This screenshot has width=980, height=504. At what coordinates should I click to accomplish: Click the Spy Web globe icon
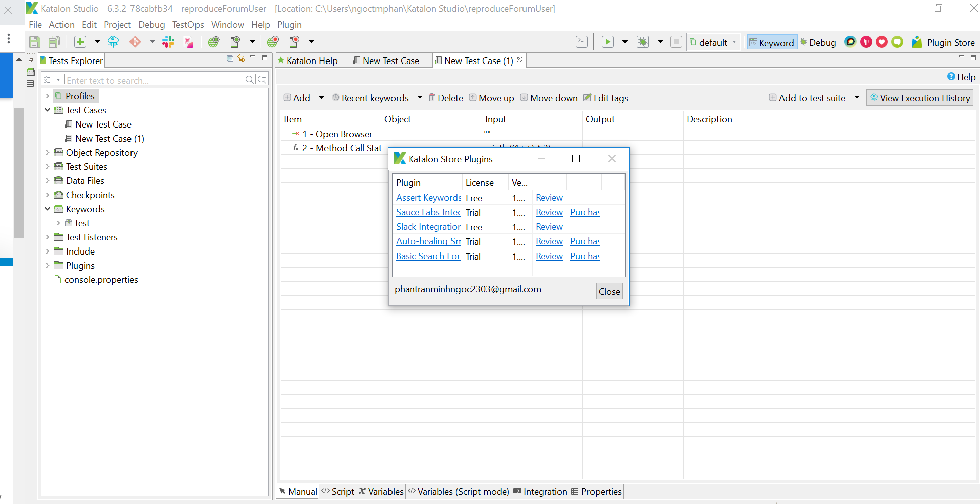[x=214, y=42]
